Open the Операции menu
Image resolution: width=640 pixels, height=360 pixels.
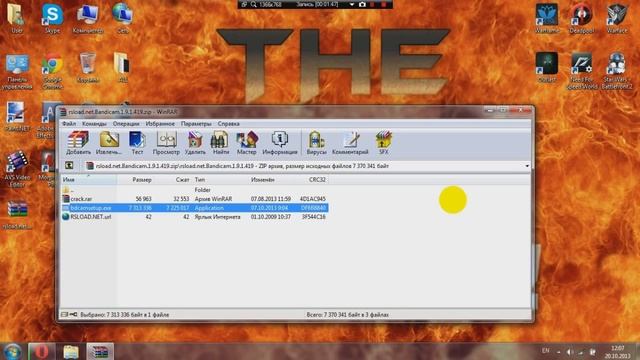(x=126, y=124)
